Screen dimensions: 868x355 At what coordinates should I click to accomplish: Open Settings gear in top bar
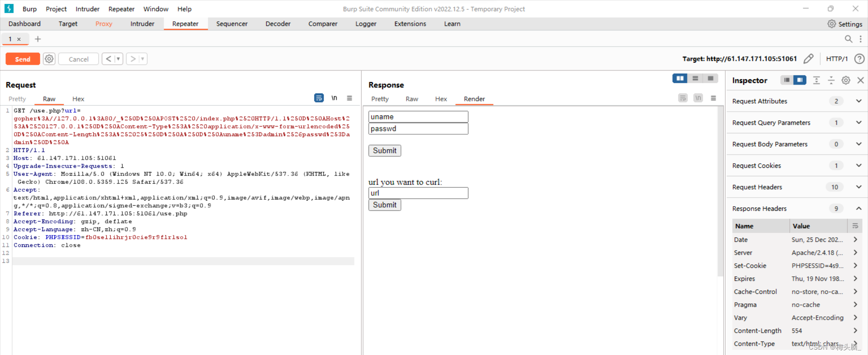point(844,24)
